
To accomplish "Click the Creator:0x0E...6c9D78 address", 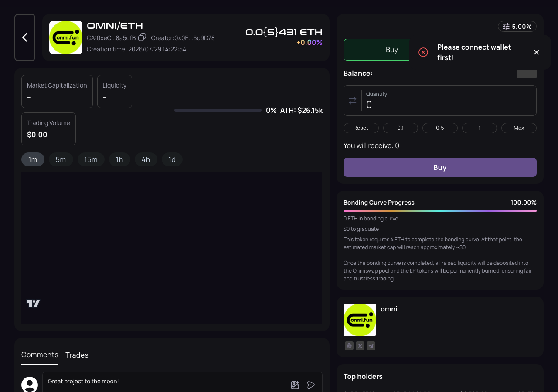I will (x=183, y=38).
